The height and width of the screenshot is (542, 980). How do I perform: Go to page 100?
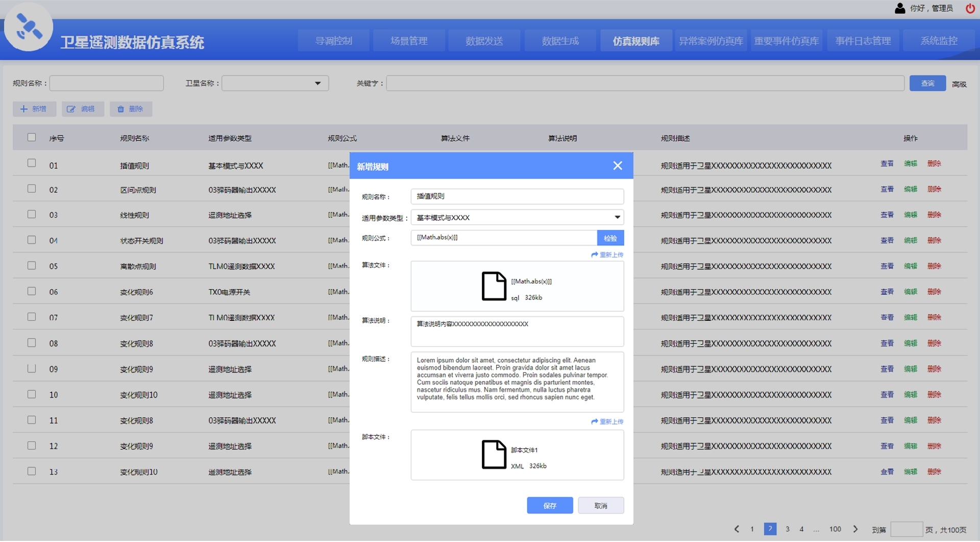pos(835,530)
